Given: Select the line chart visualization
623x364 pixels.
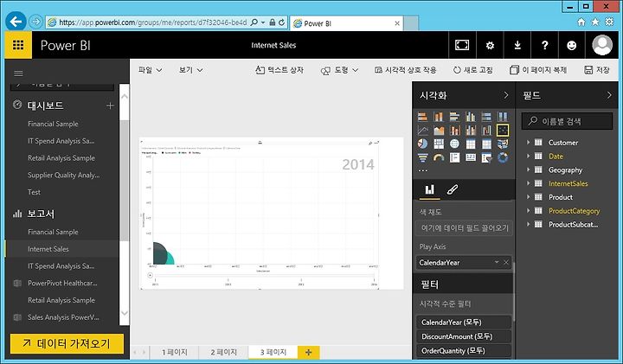Looking at the screenshot, I should coord(423,131).
